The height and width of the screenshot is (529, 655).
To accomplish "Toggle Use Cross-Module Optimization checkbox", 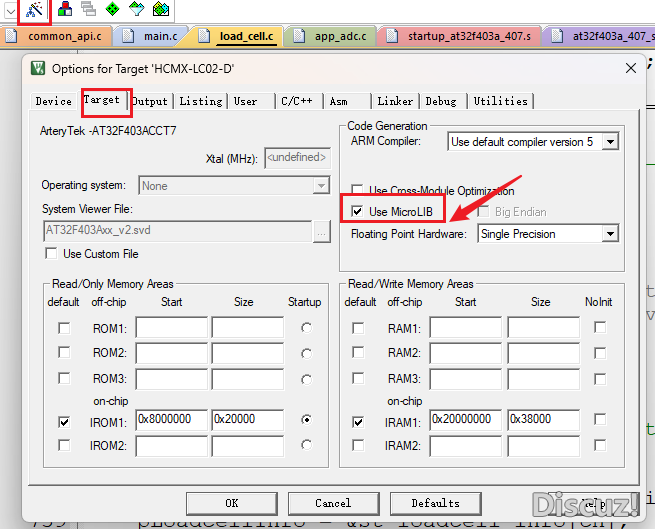I will click(357, 190).
